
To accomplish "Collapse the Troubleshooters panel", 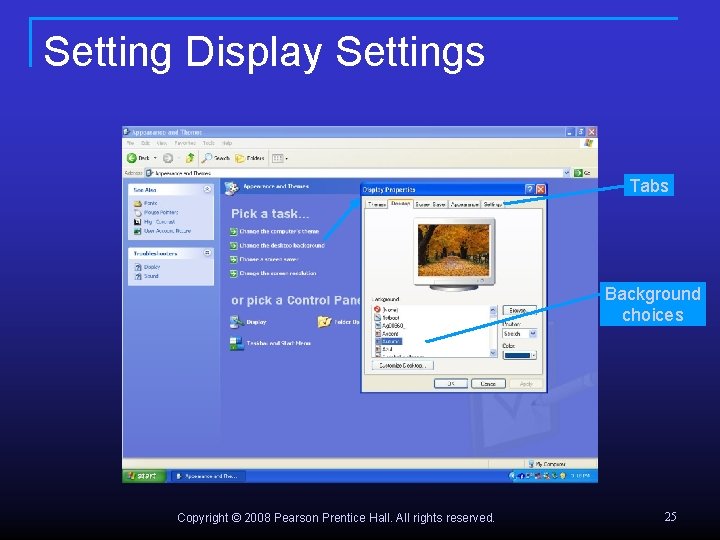I will [207, 253].
